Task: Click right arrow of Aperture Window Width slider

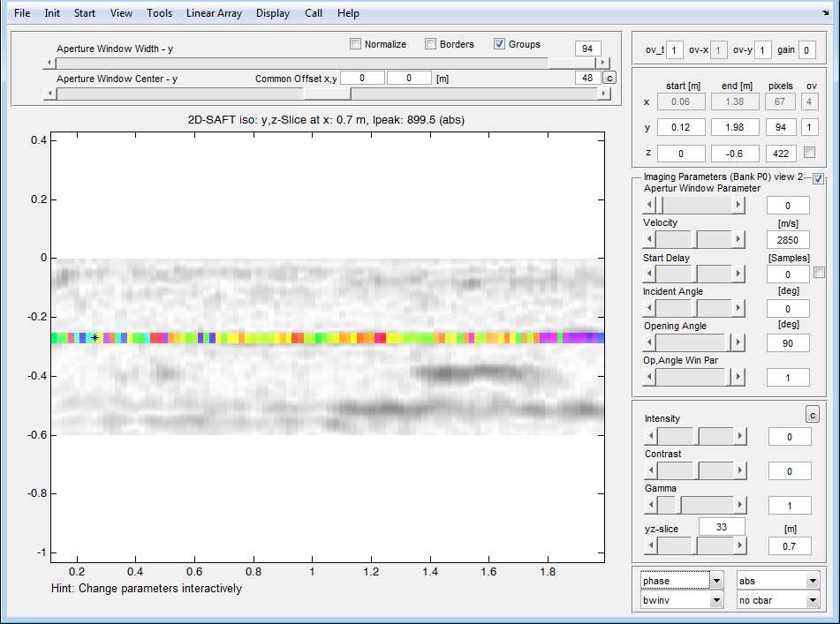Action: pyautogui.click(x=603, y=63)
